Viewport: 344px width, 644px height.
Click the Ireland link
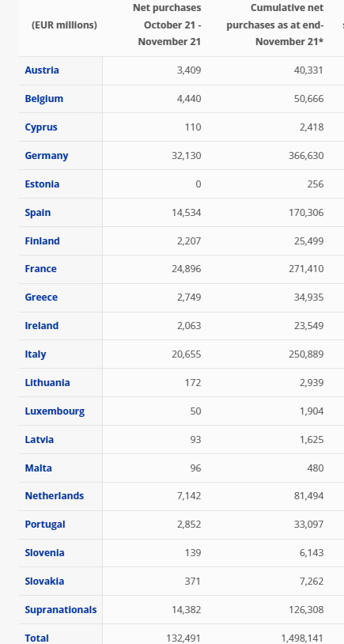(x=41, y=326)
